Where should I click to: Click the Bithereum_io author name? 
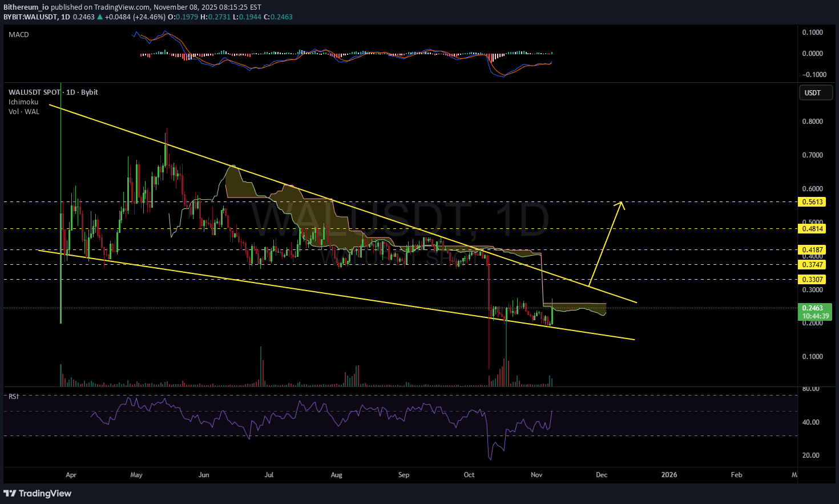pyautogui.click(x=26, y=7)
